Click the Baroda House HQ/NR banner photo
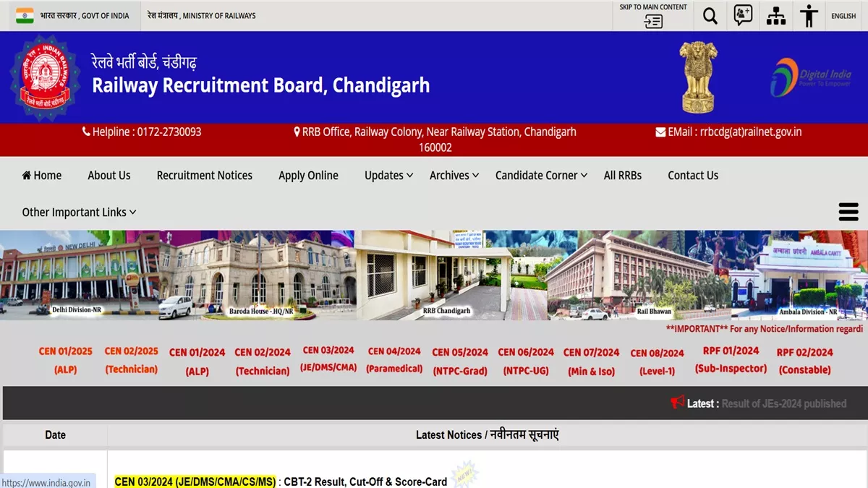The image size is (868, 488). click(258, 275)
